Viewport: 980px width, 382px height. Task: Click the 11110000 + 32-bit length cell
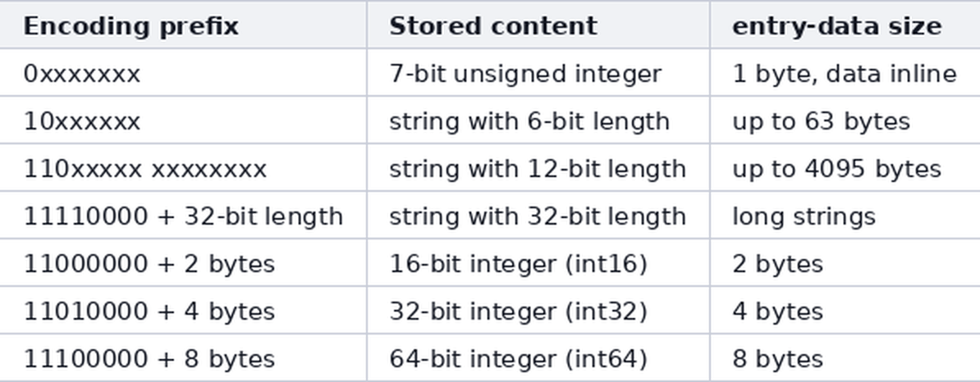pos(183,216)
